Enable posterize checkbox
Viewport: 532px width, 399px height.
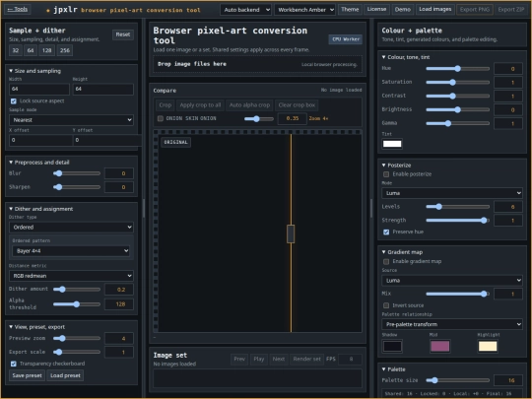386,174
